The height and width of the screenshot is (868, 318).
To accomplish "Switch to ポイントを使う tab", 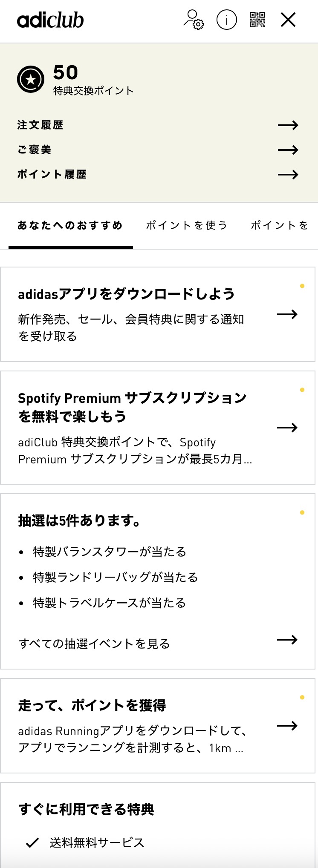I will 187,225.
